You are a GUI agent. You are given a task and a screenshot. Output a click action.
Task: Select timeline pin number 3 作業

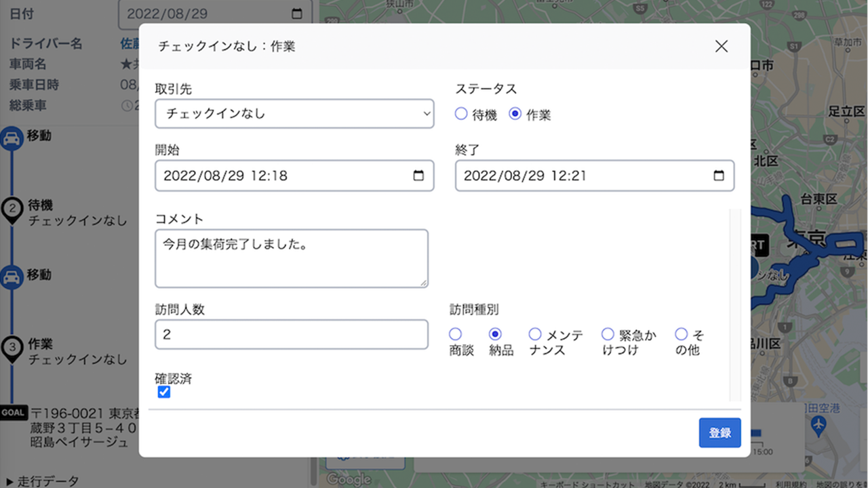click(12, 348)
